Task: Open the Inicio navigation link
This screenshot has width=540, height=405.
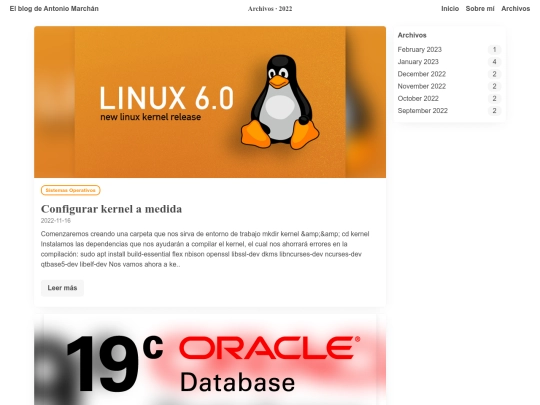Action: coord(450,9)
